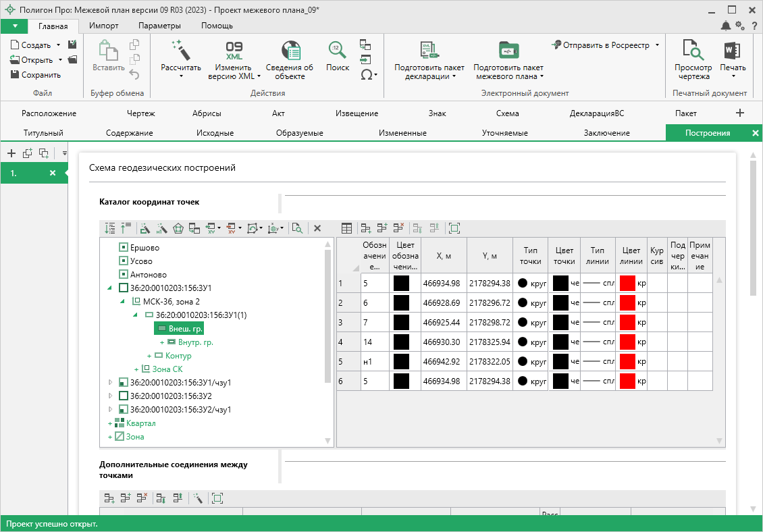The height and width of the screenshot is (532, 763).
Task: Click the search-in-tree magnifier icon
Action: click(x=297, y=228)
